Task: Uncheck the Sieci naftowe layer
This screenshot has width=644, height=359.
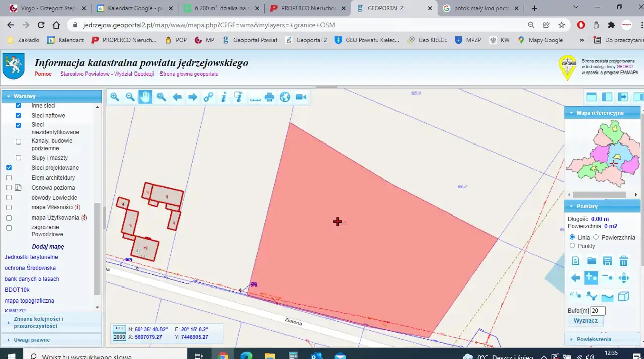Action: [x=19, y=115]
